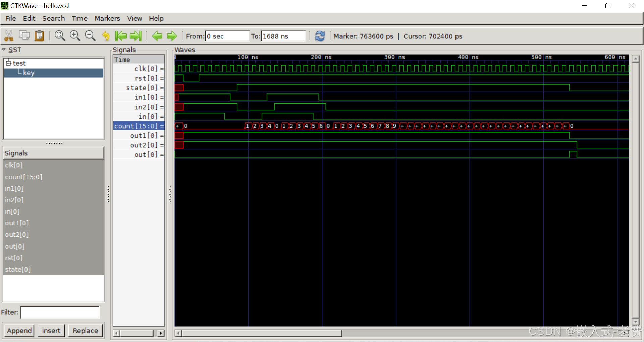
Task: Click signals pane scrollbar left arrow
Action: [116, 333]
